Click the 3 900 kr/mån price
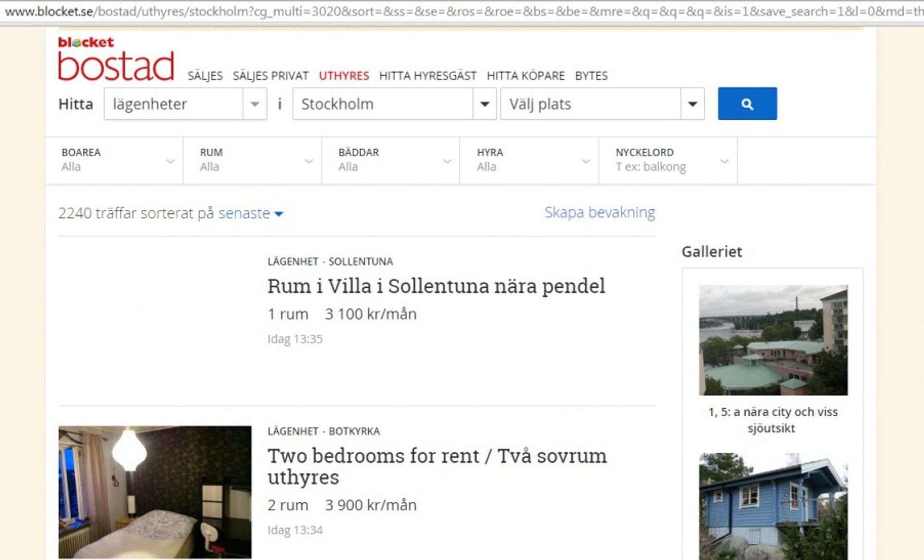The height and width of the screenshot is (560, 924). (371, 505)
